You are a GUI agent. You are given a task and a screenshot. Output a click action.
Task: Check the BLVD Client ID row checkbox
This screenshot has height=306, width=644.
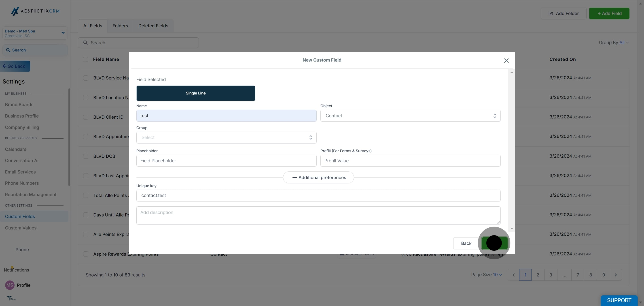coord(86,117)
